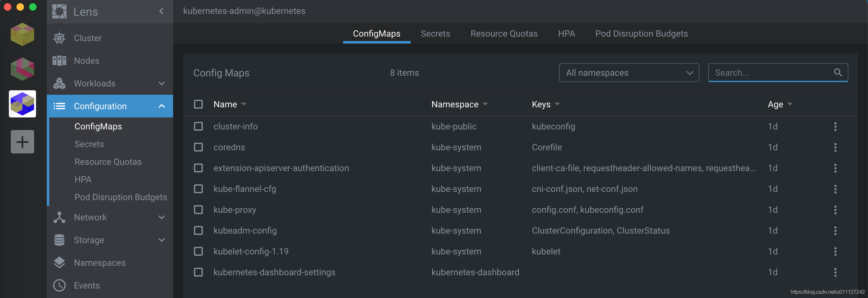This screenshot has width=868, height=298.
Task: Check the cluster-info row checkbox
Action: [198, 127]
